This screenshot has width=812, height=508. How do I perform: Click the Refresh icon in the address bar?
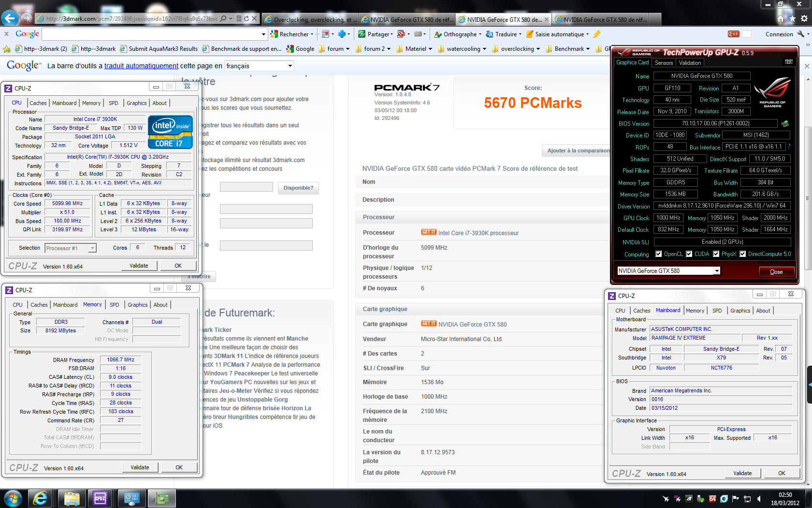246,18
